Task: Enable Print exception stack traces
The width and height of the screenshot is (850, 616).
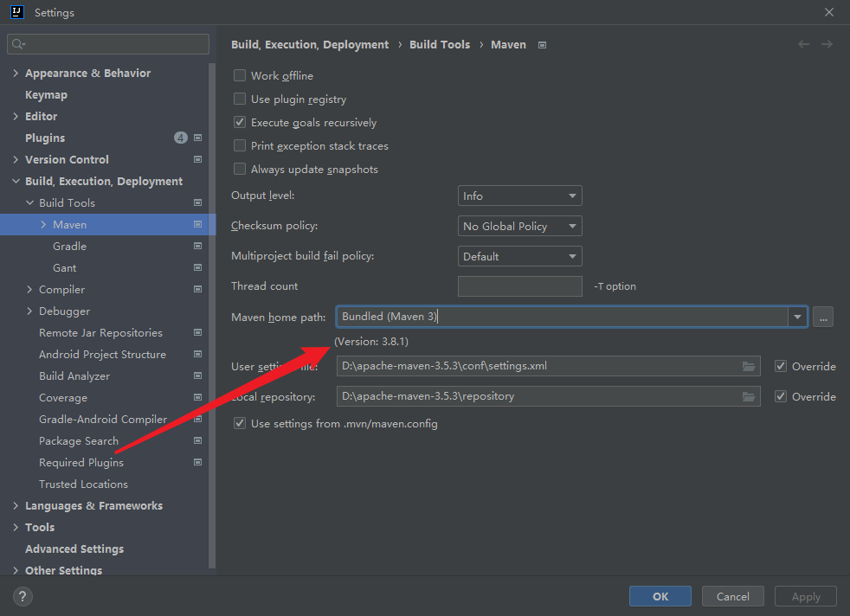Action: pos(240,145)
